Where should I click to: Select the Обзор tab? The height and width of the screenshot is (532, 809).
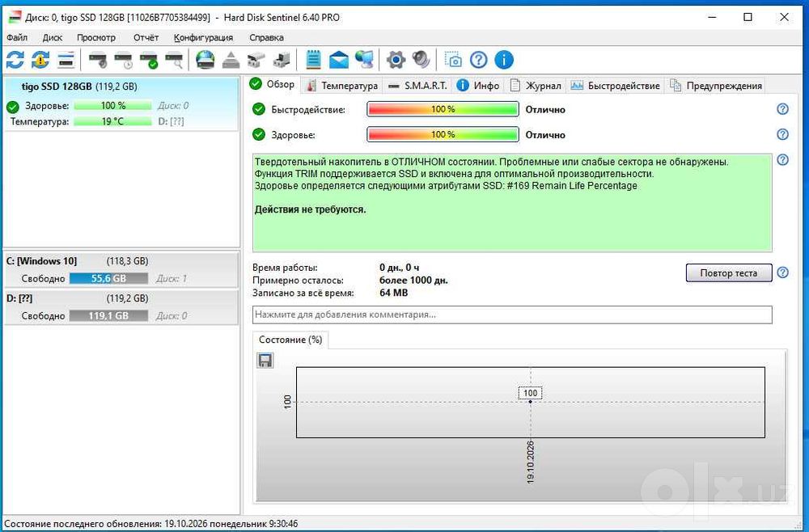coord(273,84)
